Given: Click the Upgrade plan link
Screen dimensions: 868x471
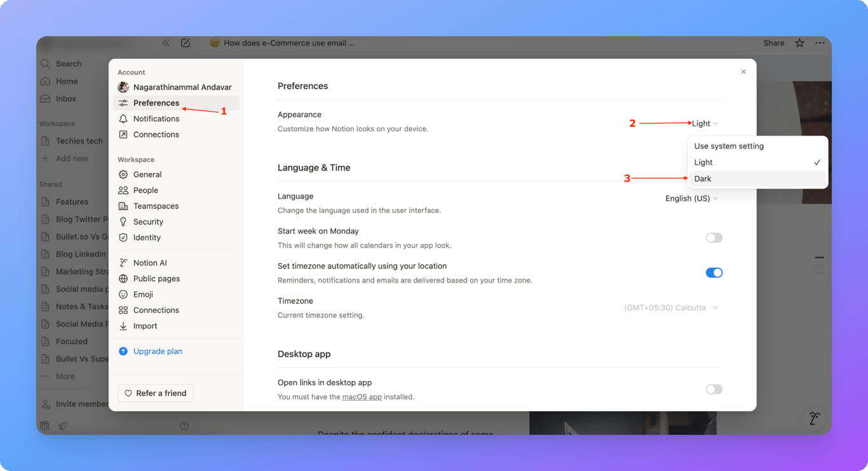Looking at the screenshot, I should point(158,351).
